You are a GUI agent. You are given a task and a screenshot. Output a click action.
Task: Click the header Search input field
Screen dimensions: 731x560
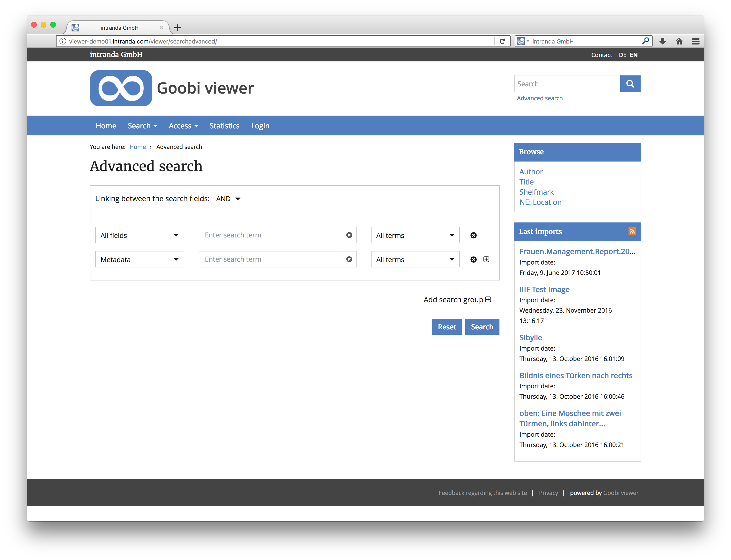click(567, 84)
